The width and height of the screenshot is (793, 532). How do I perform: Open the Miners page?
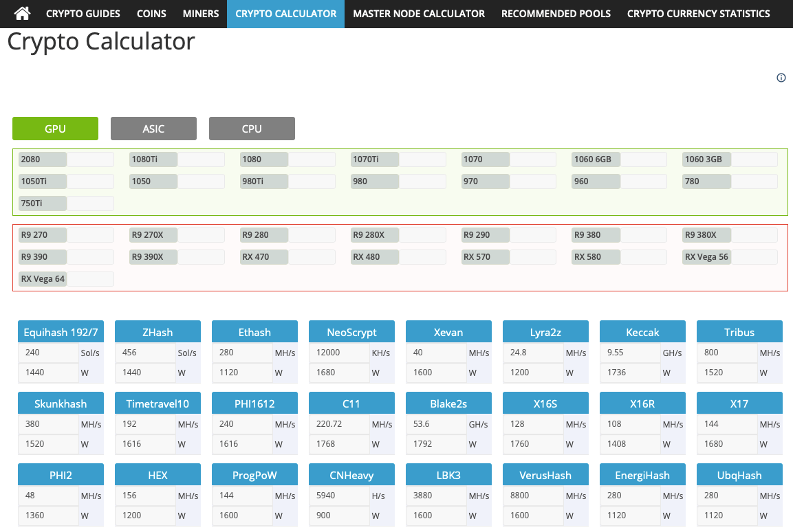[201, 14]
